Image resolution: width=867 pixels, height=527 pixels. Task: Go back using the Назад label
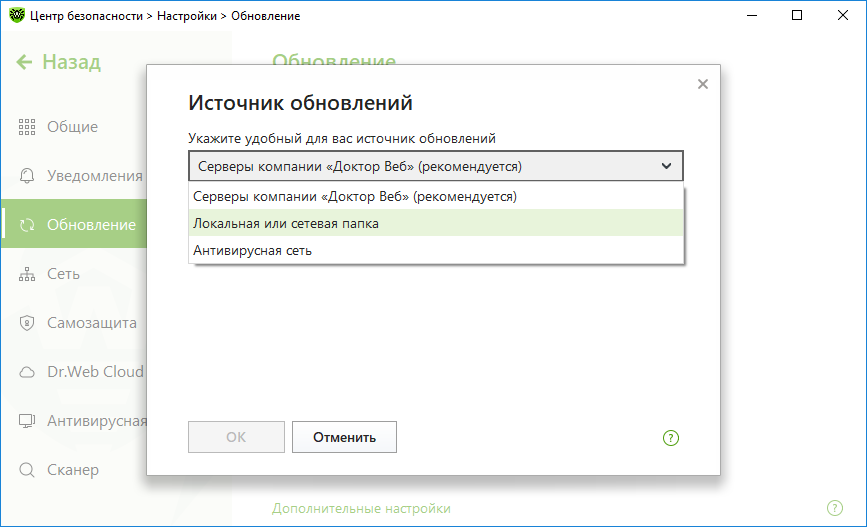[x=72, y=62]
